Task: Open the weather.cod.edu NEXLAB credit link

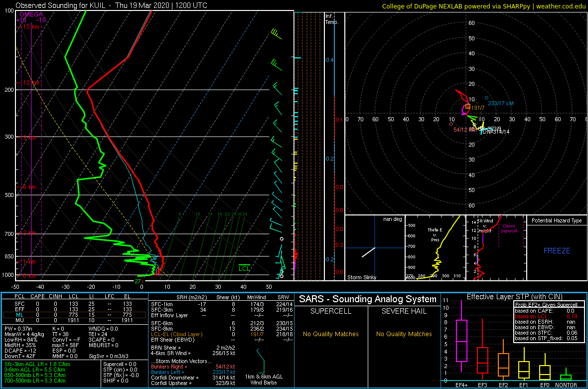Action: (x=483, y=6)
